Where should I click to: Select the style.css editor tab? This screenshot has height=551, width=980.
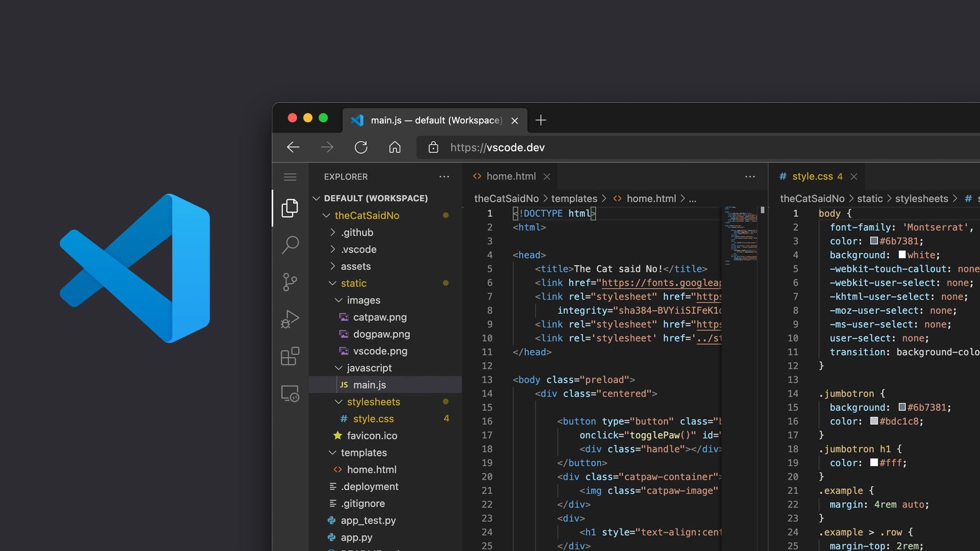[x=811, y=176]
